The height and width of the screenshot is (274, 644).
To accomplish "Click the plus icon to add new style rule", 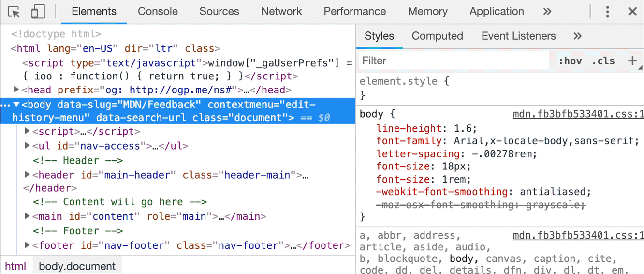I will click(x=632, y=61).
